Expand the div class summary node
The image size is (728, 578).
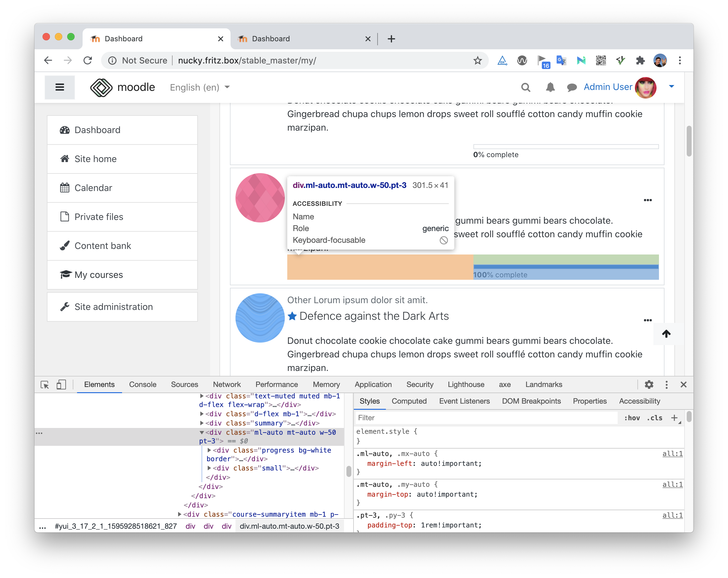pyautogui.click(x=202, y=423)
